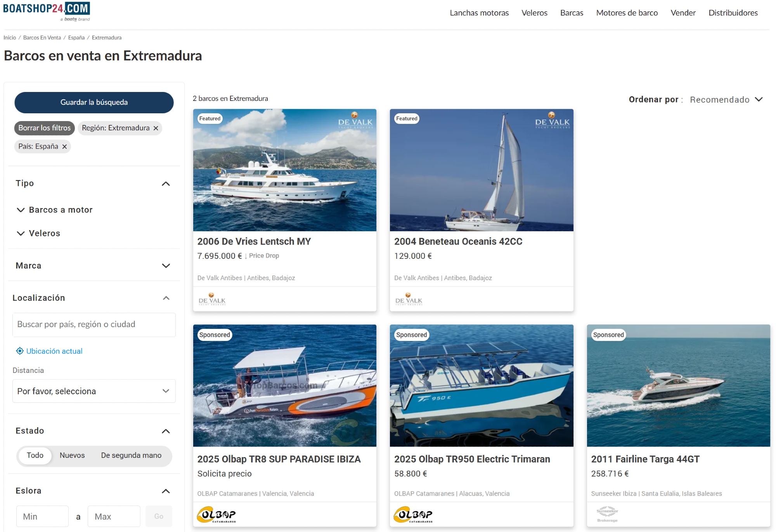Screen dimensions: 776x532
Task: Click OLBAP logo under TR8 SUP listing
Action: (x=217, y=515)
